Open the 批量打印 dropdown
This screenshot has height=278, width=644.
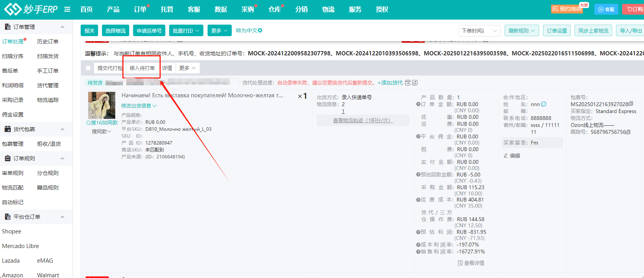(x=186, y=31)
